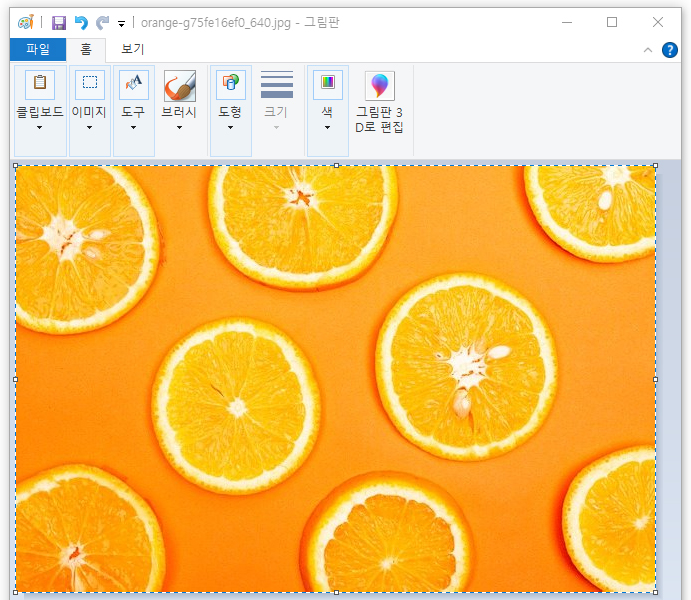Click the 색 color palette icon
The image size is (691, 600).
(x=328, y=84)
